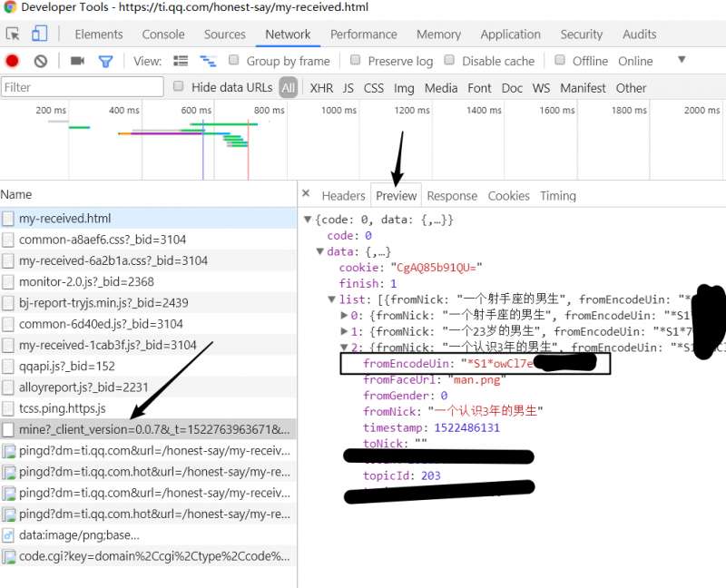Screen dimensions: 726x588
Task: Switch to the large request rows view icon
Action: click(x=181, y=61)
